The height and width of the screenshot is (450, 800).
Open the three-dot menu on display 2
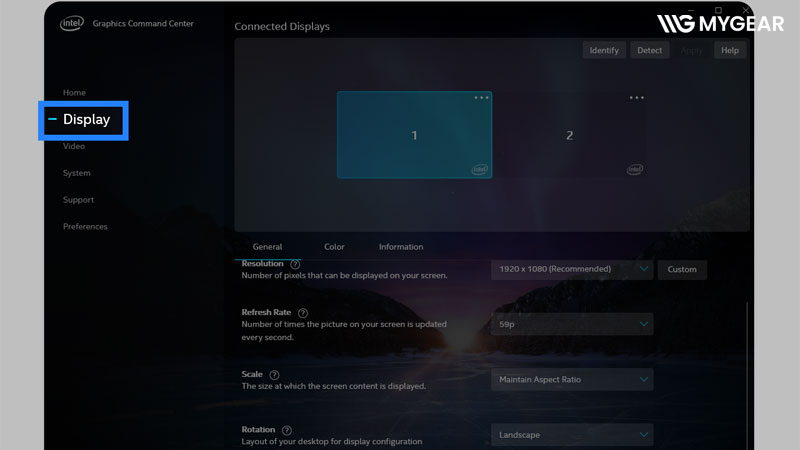coord(636,98)
